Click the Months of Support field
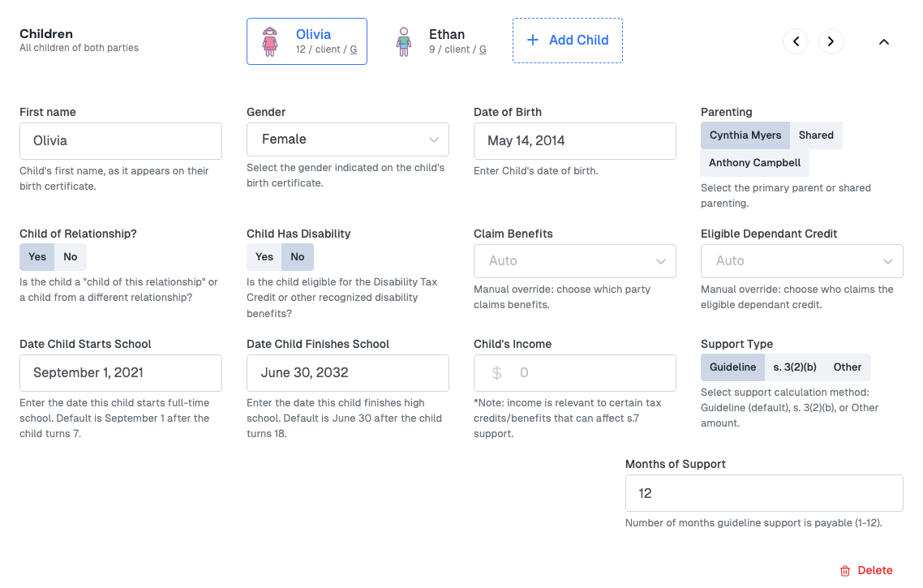923x588 pixels. 764,493
